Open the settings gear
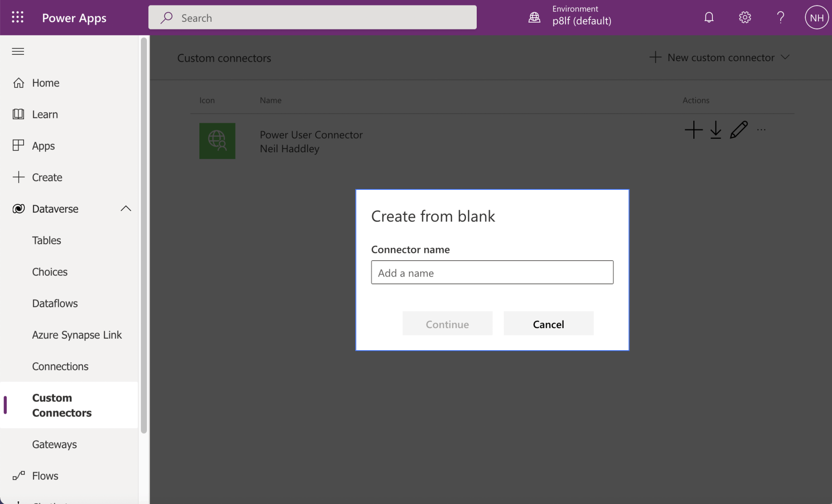832x504 pixels. click(x=745, y=17)
